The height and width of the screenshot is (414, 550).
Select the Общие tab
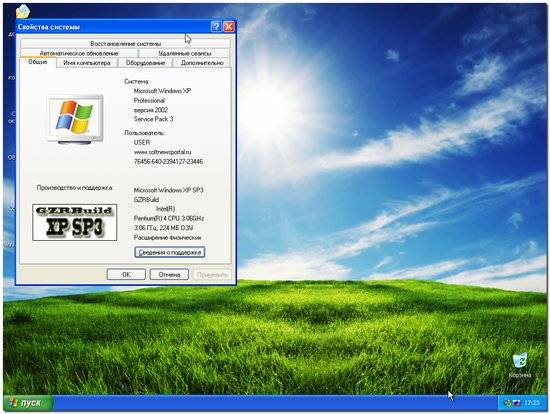click(38, 62)
